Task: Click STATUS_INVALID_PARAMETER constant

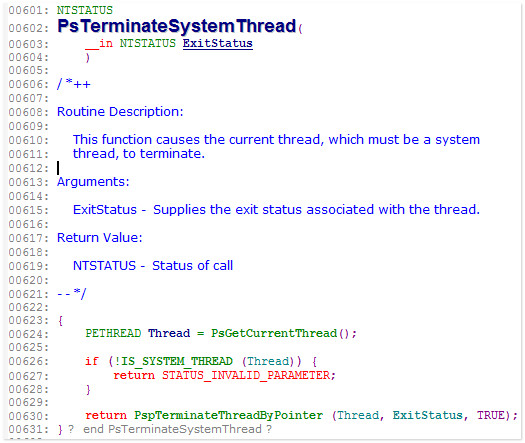Action: (246, 375)
